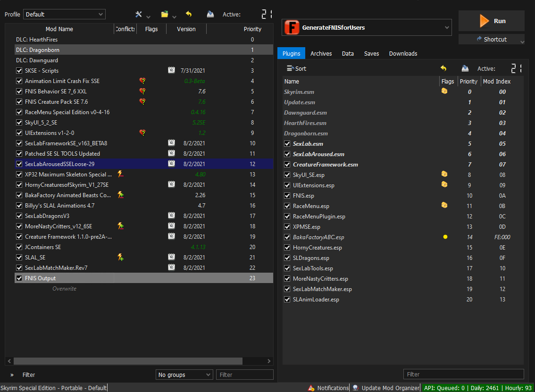Toggle SkyUI_5_2_SE mod checkbox
Viewport: 535px width, 392px height.
coord(19,123)
